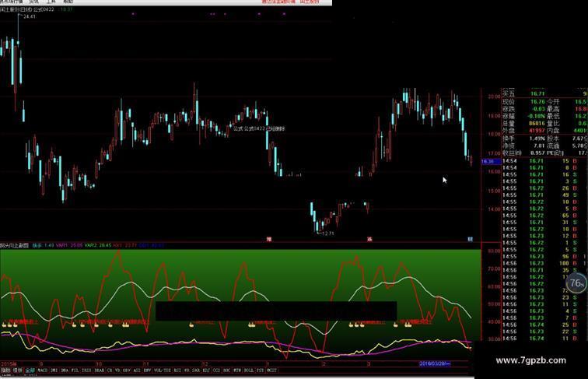Select the SAR indicator
Screen dimensions: 588x379
coord(196,370)
